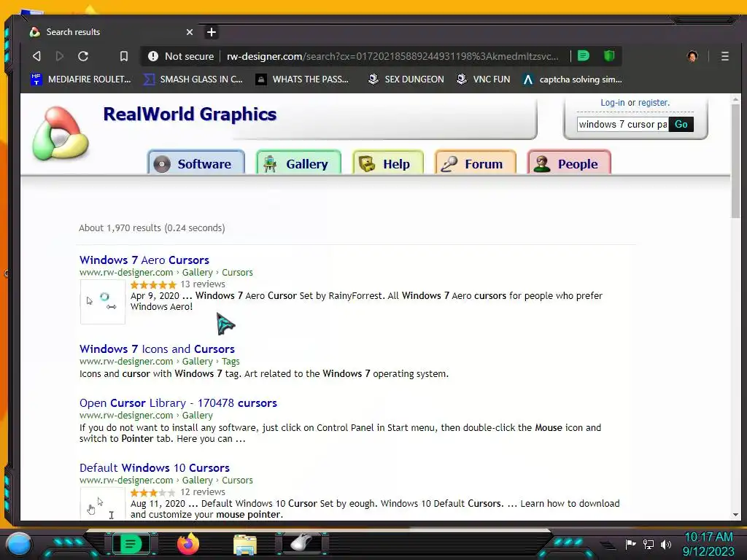Open Windows 7 Icons and Cursors result
The image size is (747, 560).
[158, 349]
